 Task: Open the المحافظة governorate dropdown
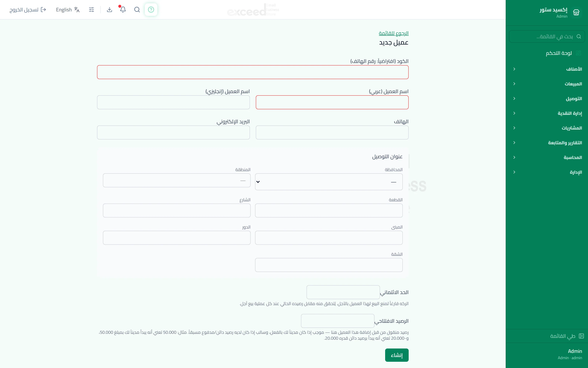(x=329, y=182)
